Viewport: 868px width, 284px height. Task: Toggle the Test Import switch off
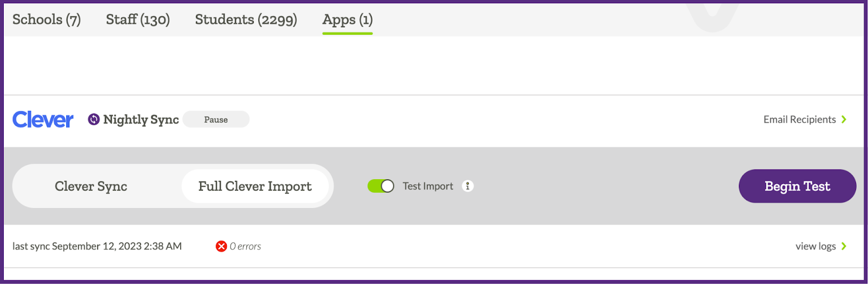coord(381,186)
